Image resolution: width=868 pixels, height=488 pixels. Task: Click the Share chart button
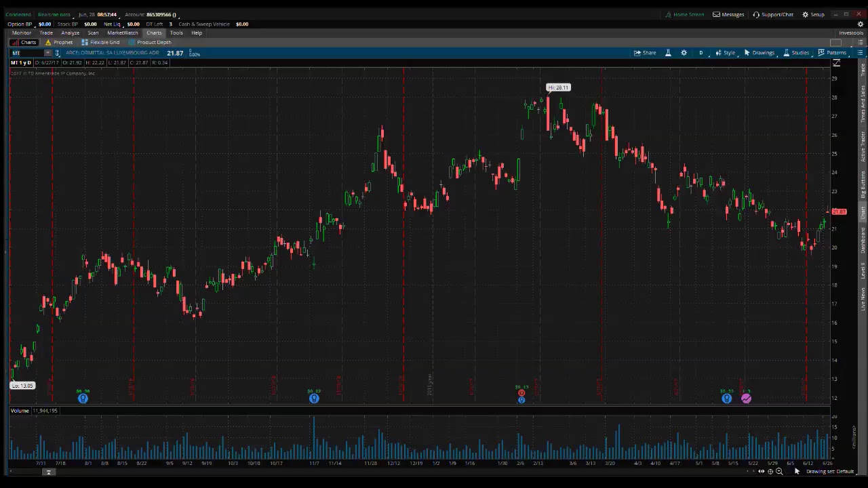(x=645, y=53)
